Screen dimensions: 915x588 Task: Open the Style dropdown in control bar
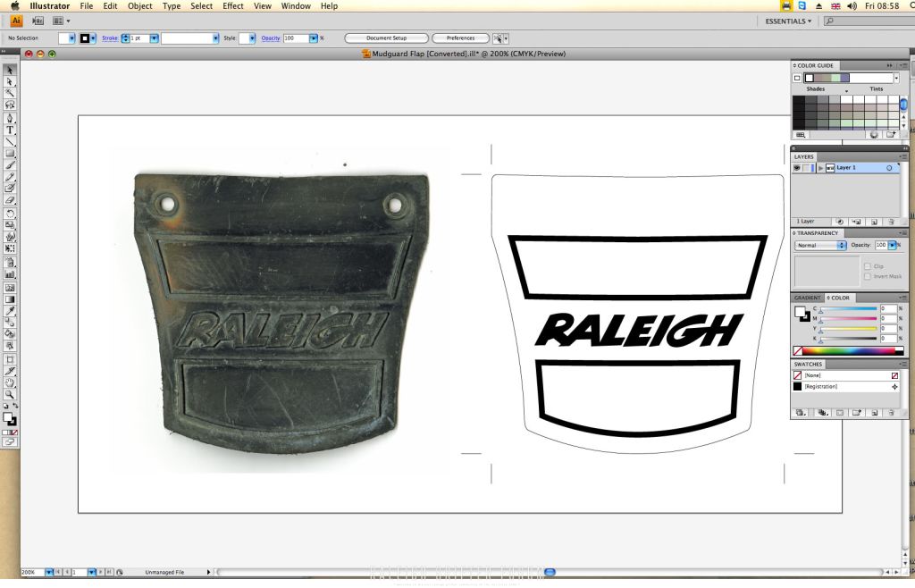pos(251,38)
